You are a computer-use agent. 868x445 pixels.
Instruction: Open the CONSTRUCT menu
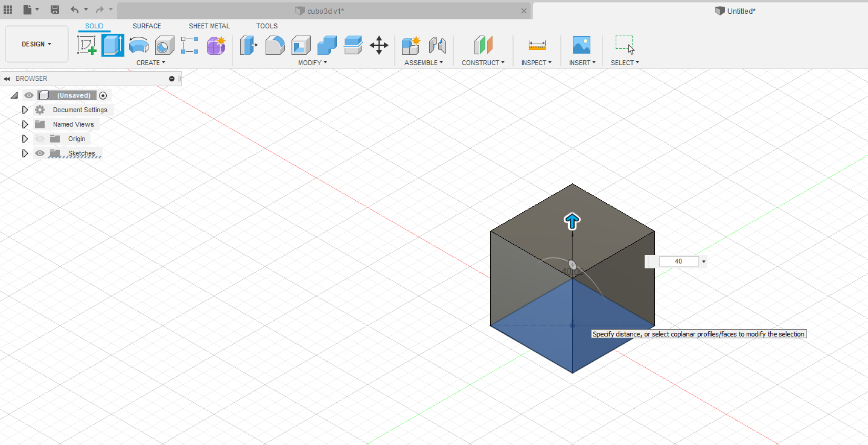[x=483, y=63]
